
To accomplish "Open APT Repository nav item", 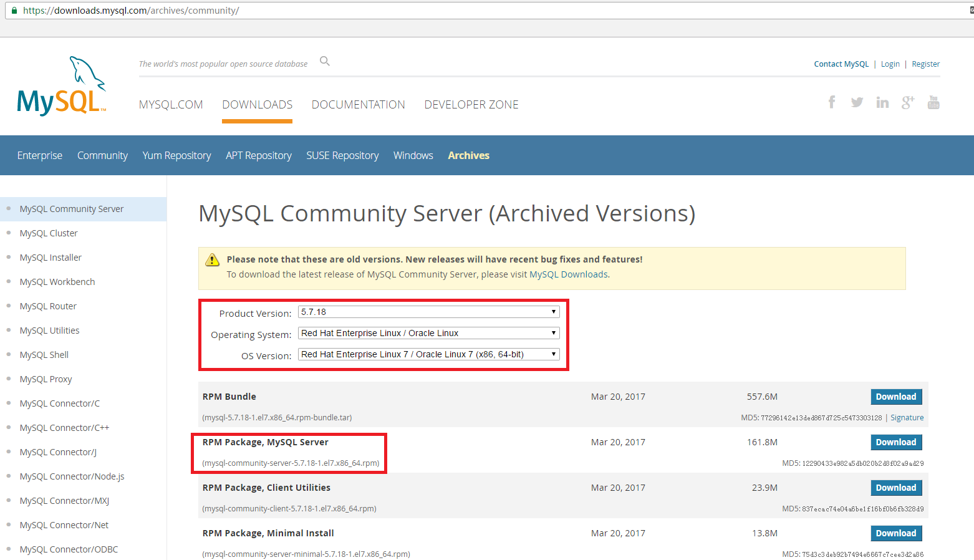I will point(259,155).
